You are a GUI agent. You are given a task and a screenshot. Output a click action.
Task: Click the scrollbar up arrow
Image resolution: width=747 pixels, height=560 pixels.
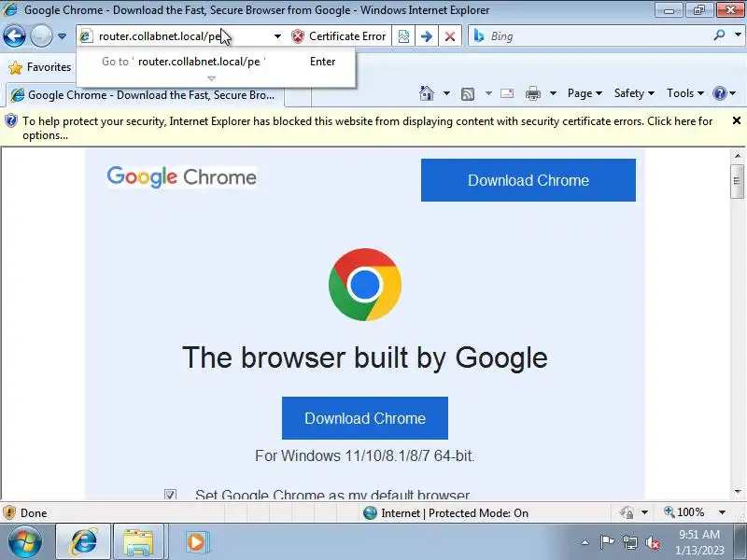[738, 156]
